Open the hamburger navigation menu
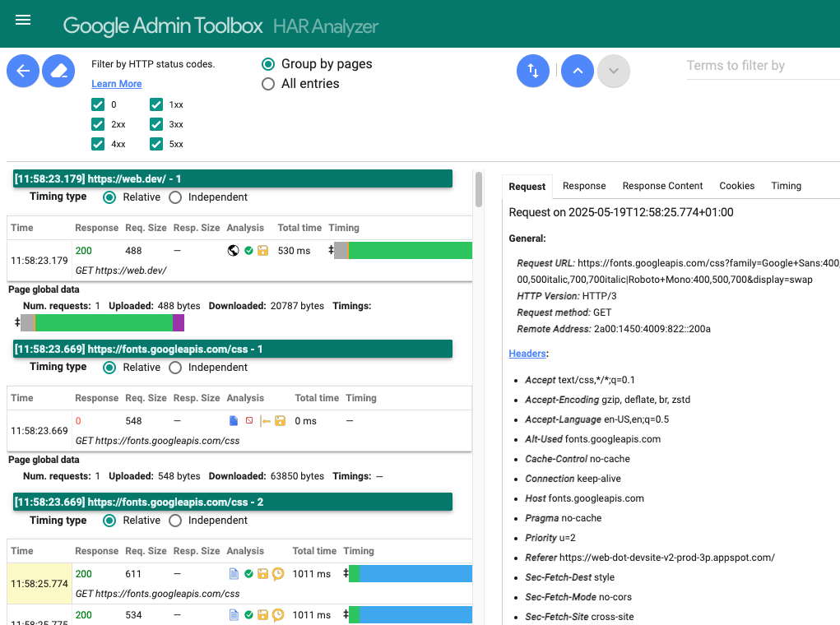 [x=23, y=21]
